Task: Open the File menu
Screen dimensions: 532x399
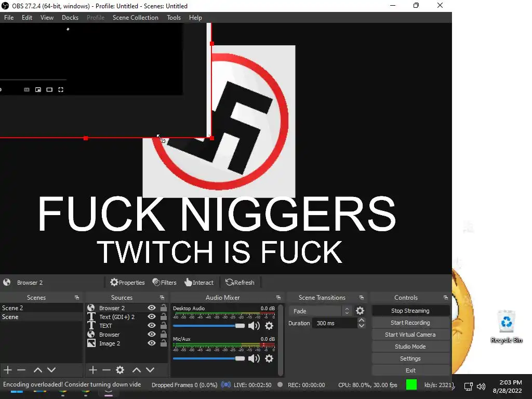Action: [x=9, y=18]
